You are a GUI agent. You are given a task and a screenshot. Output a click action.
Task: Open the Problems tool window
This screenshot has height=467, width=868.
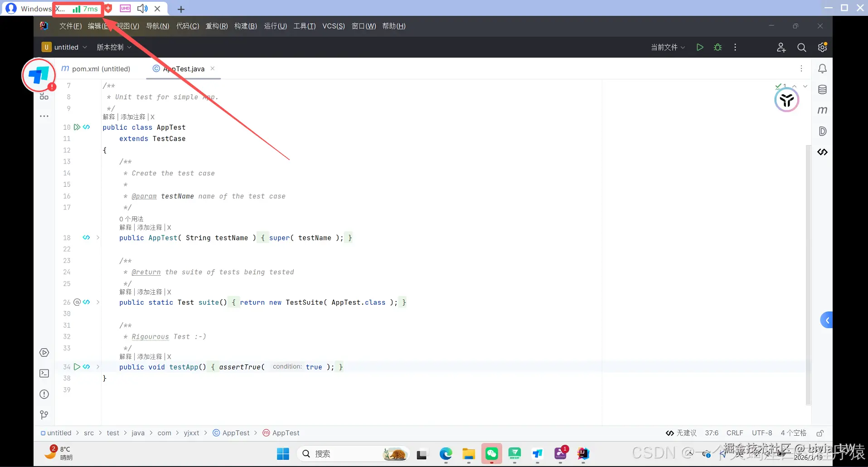(44, 394)
